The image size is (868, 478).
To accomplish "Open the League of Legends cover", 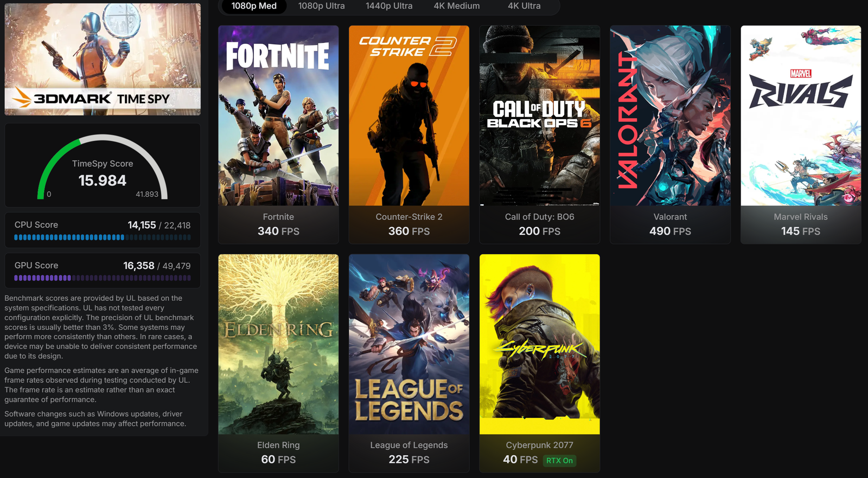I will pos(409,344).
